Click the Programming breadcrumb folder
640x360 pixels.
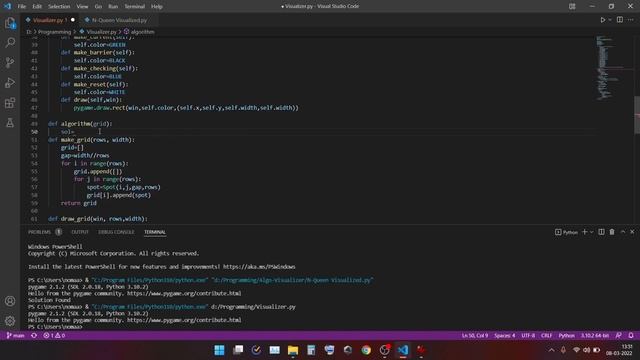[x=54, y=31]
